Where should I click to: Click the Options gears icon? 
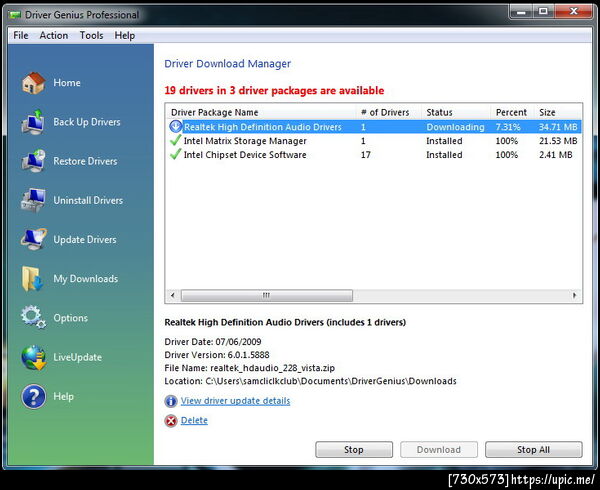click(33, 317)
